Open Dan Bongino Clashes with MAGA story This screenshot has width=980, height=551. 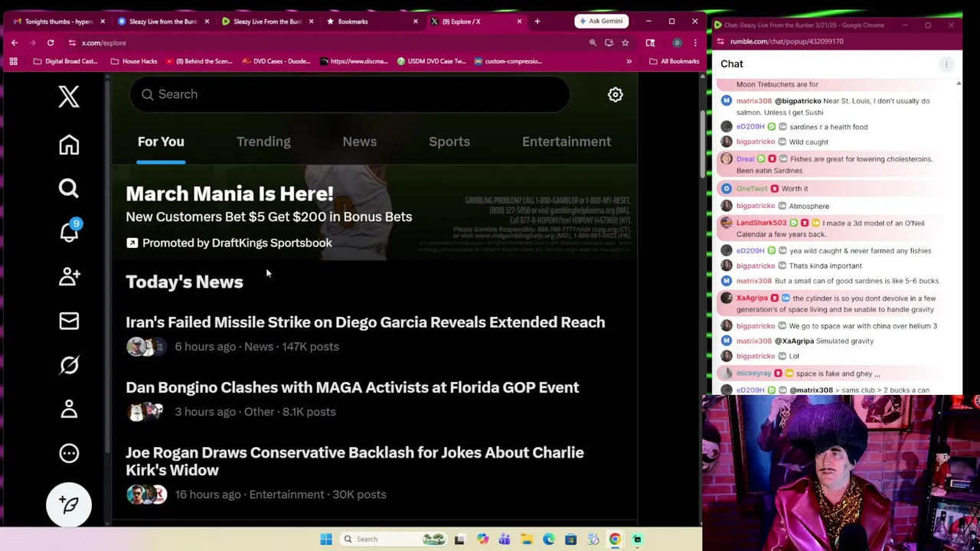click(352, 387)
